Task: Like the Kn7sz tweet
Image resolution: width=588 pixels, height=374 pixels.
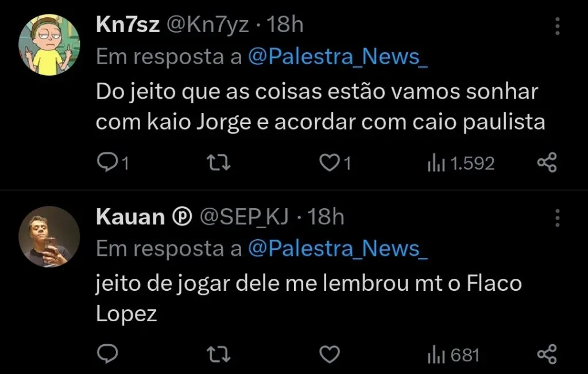Action: [x=329, y=164]
